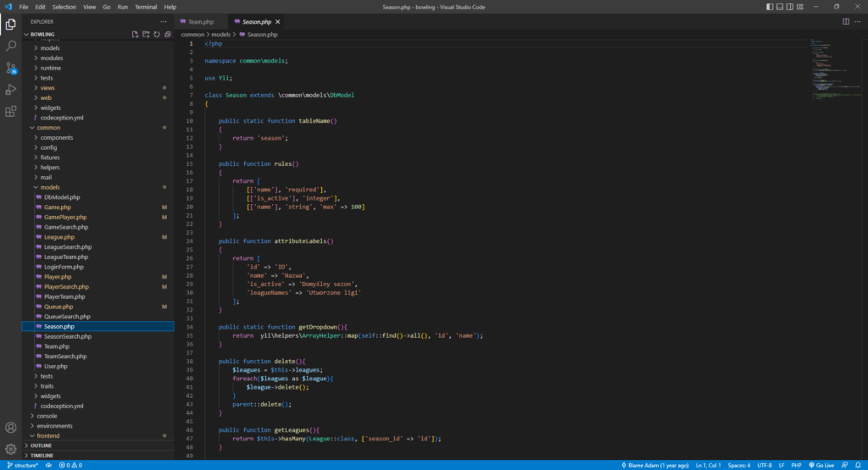The height and width of the screenshot is (470, 868).
Task: Open the File menu
Action: click(23, 7)
